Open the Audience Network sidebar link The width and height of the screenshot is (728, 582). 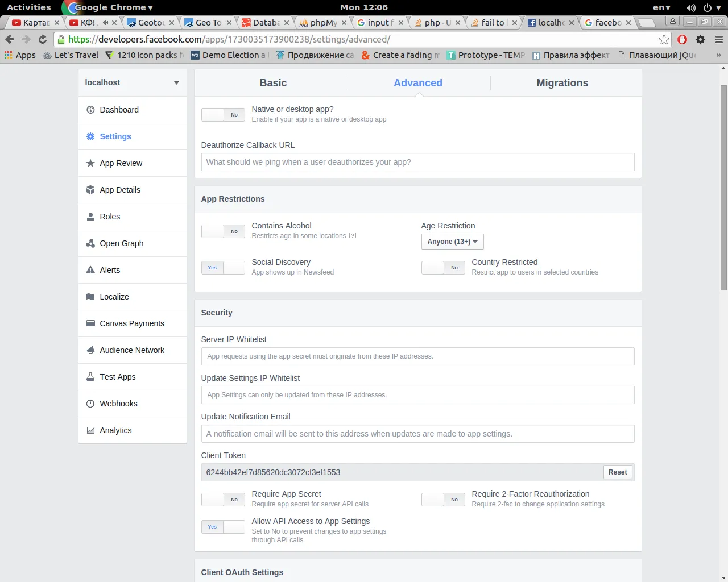132,350
